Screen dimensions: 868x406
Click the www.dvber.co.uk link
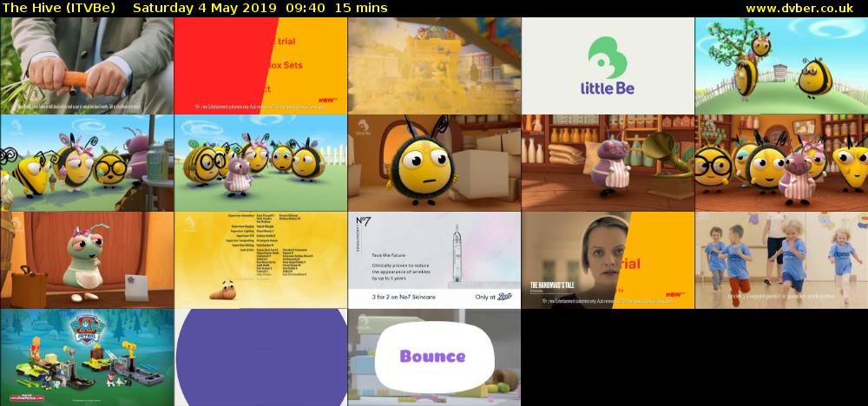pyautogui.click(x=799, y=9)
